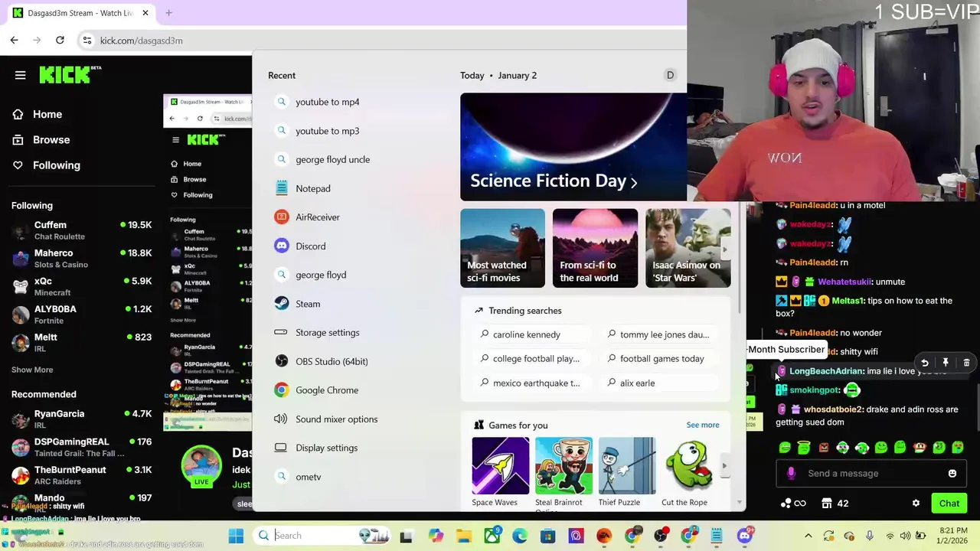The image size is (980, 551).
Task: Select recent search 'george floyd uncle'
Action: point(332,159)
